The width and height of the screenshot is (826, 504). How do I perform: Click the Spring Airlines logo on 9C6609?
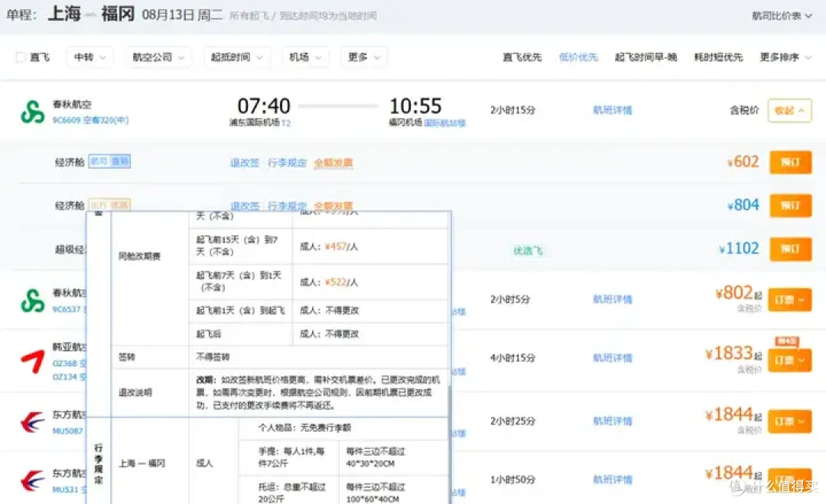coord(33,112)
